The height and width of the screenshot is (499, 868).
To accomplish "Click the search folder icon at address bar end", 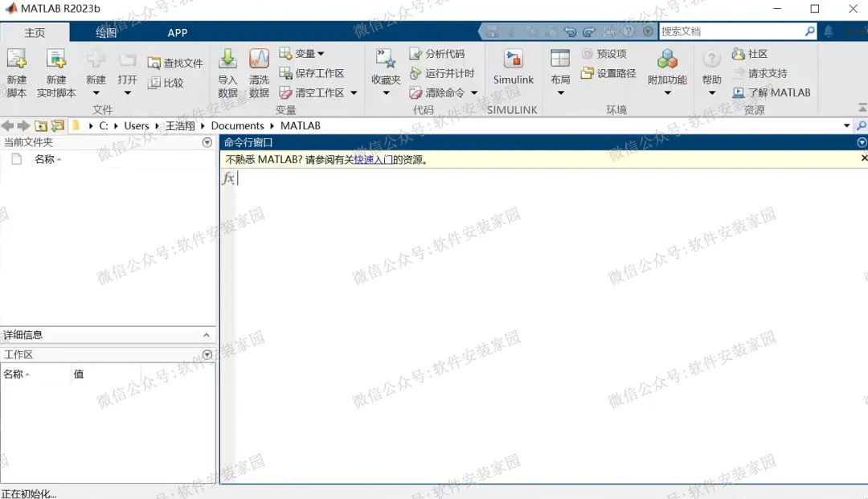I will (862, 125).
